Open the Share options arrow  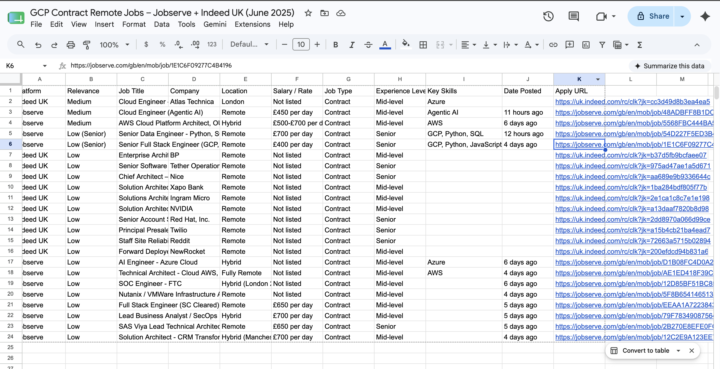[682, 17]
